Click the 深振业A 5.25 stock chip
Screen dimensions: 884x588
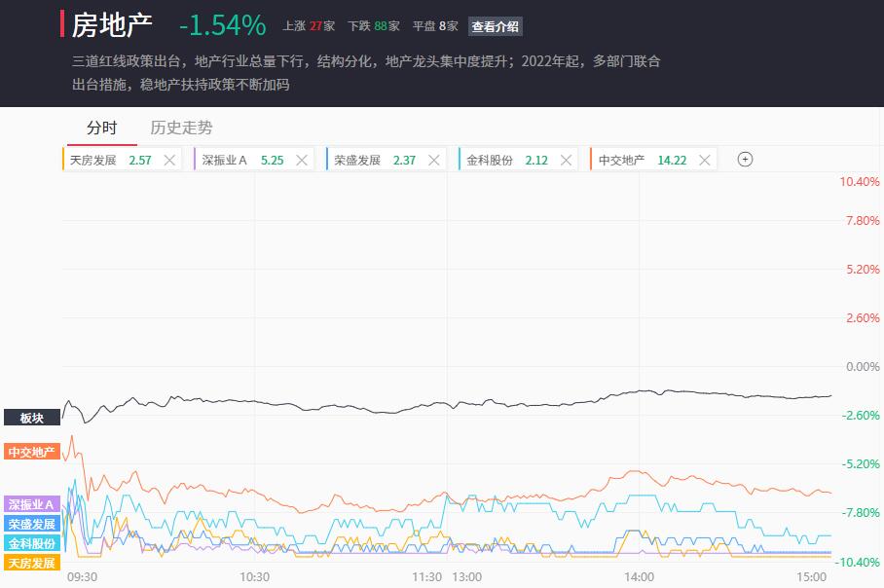tap(243, 160)
